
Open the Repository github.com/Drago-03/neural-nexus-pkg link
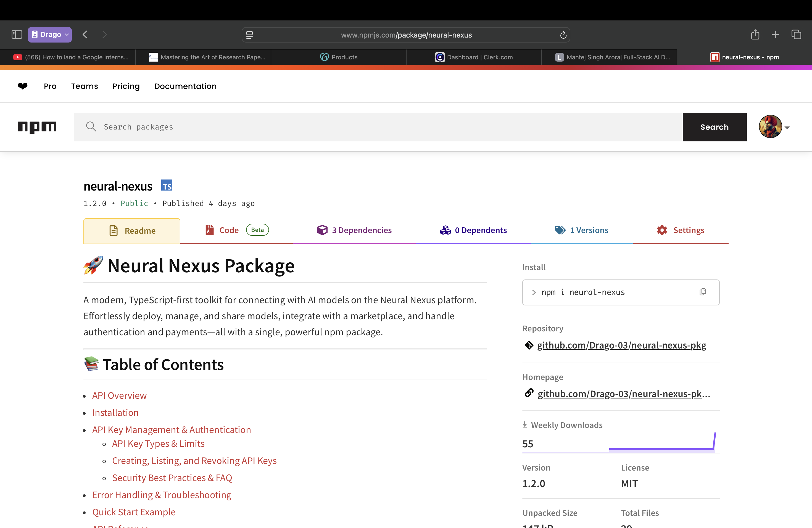[x=622, y=345]
